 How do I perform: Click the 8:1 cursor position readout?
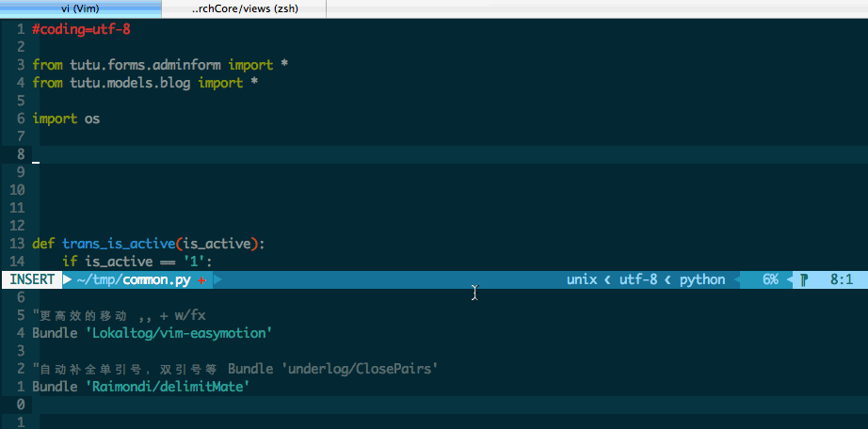(x=841, y=279)
